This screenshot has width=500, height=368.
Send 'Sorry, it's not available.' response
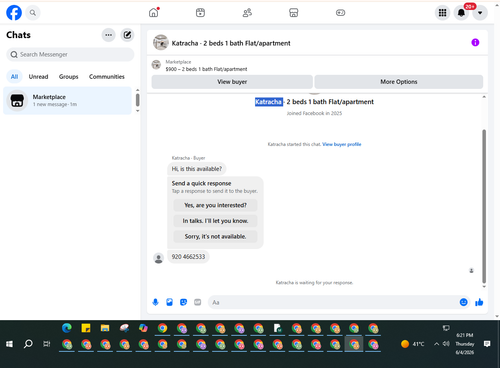pos(215,237)
